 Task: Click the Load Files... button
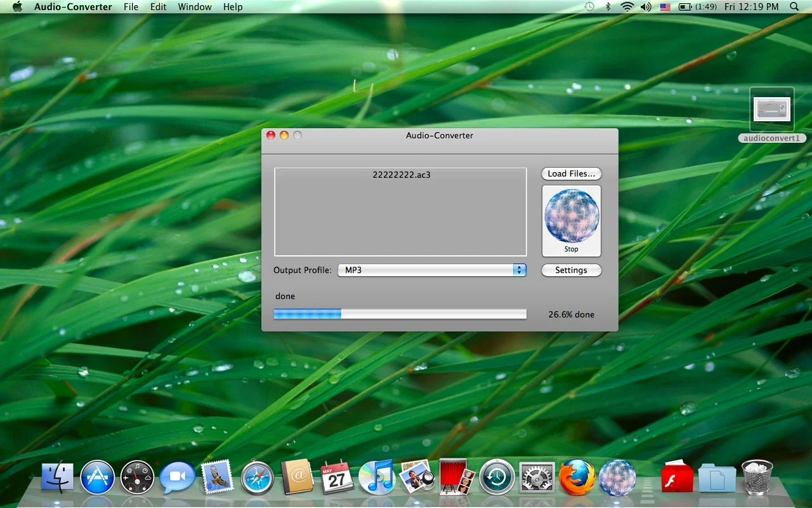coord(571,173)
